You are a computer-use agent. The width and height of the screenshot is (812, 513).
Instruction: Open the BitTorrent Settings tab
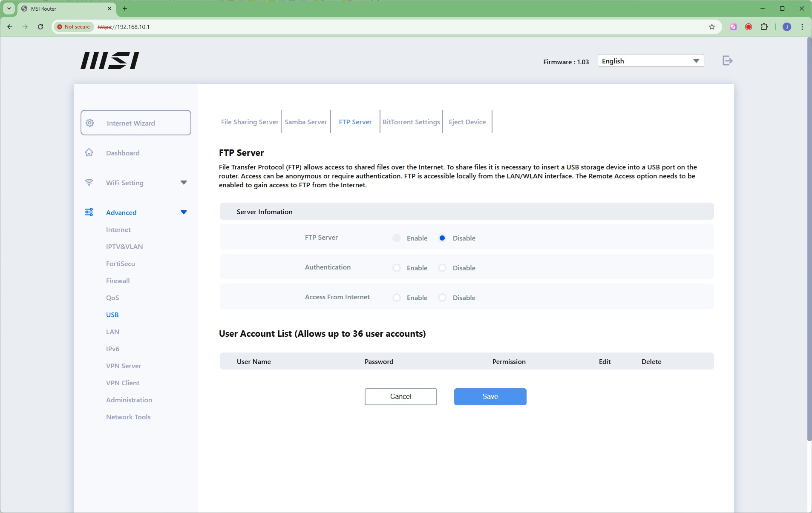pos(411,122)
